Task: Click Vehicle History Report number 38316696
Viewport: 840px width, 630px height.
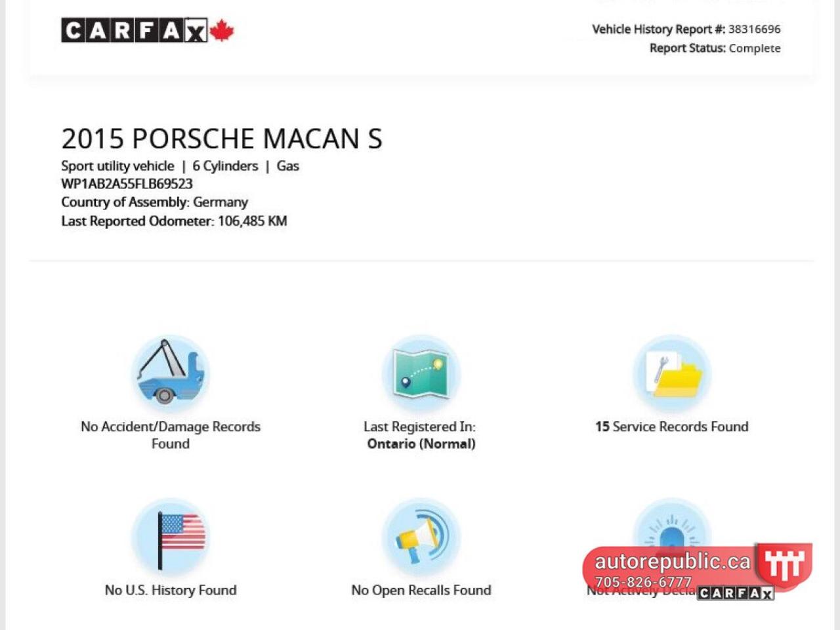Action: [754, 29]
